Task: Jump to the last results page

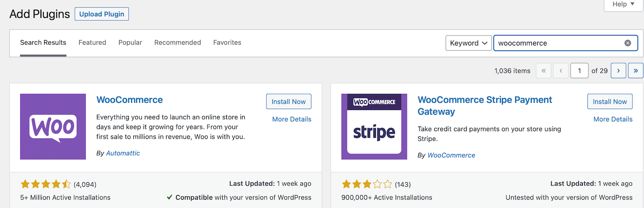Action: (x=636, y=70)
